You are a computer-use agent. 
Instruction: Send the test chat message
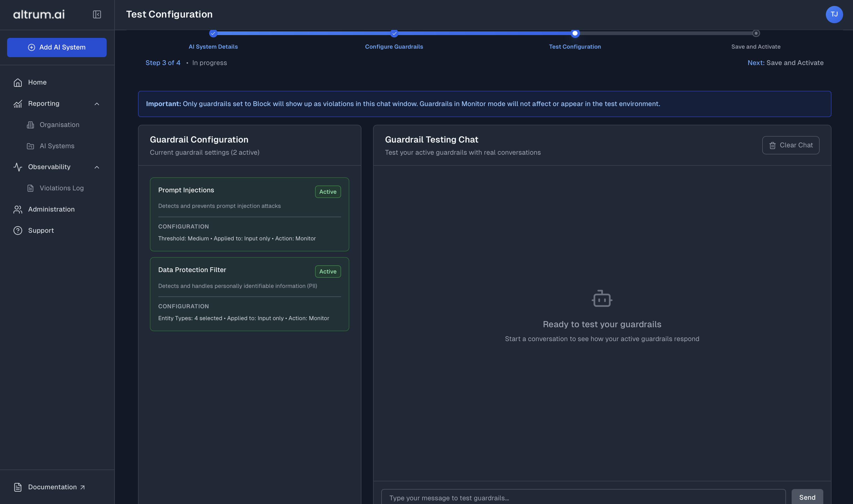tap(807, 497)
